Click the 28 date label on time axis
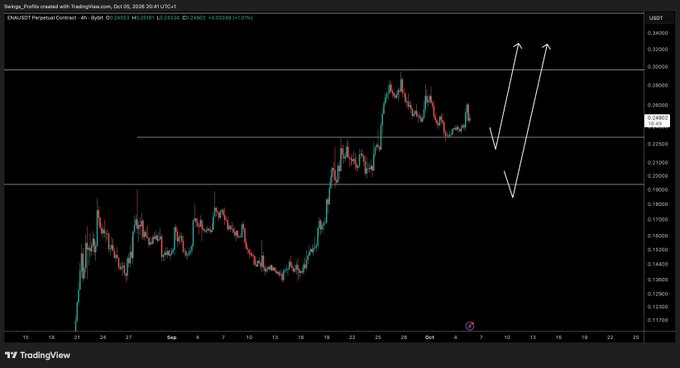Screen dimensions: 680x368 tap(404, 337)
